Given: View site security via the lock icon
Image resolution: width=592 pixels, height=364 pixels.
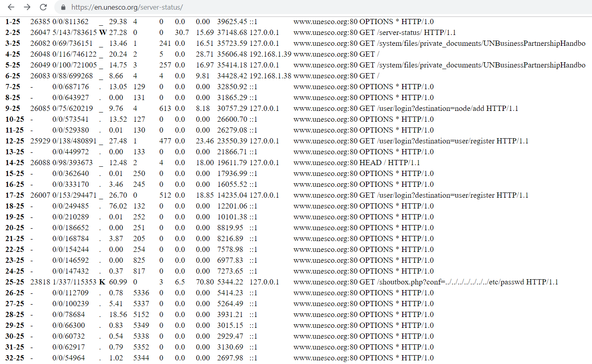Looking at the screenshot, I should (x=63, y=7).
